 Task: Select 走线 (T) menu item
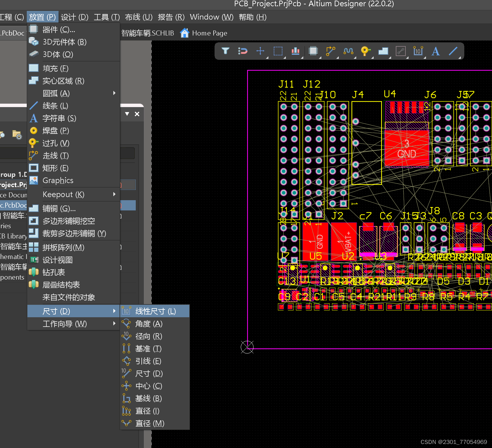[x=73, y=156]
